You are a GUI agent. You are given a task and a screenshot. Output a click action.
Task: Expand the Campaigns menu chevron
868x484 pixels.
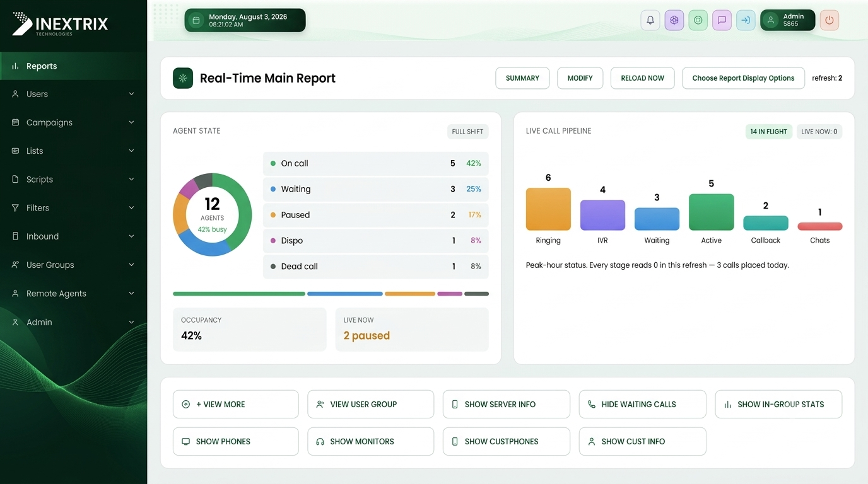tap(131, 122)
